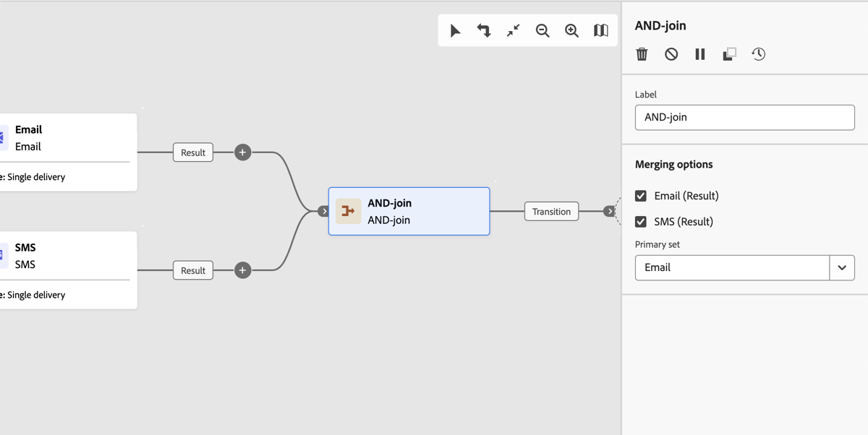868x435 pixels.
Task: Click inside the Label input field
Action: 744,117
